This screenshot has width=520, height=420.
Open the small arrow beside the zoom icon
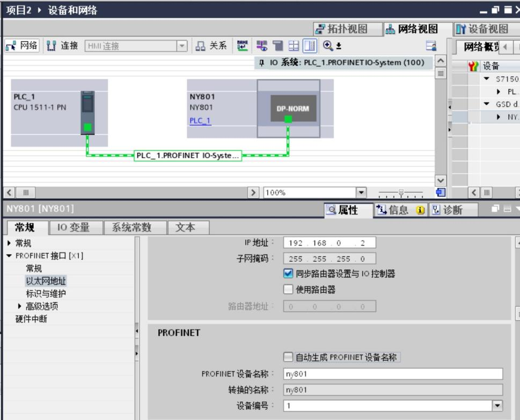coord(339,46)
